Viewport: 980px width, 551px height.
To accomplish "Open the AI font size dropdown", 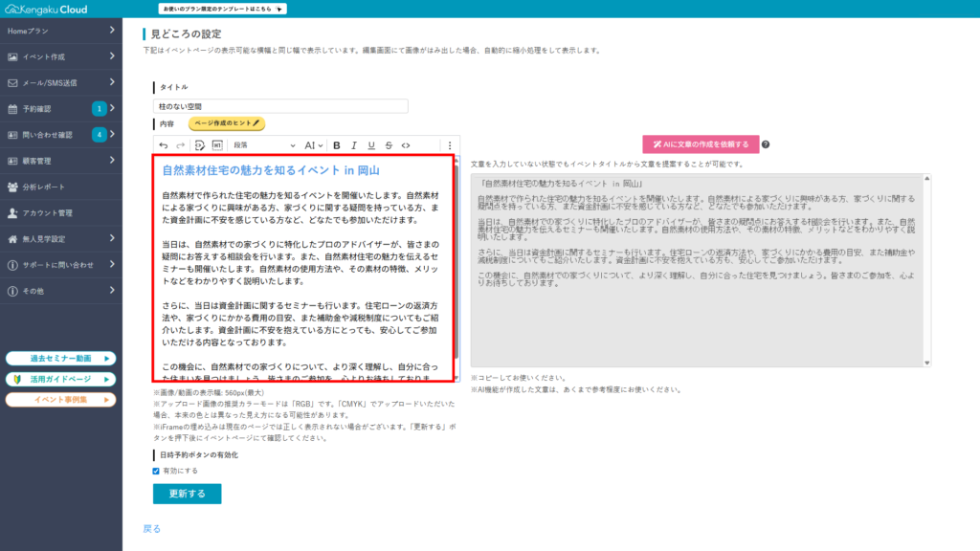I will point(314,145).
